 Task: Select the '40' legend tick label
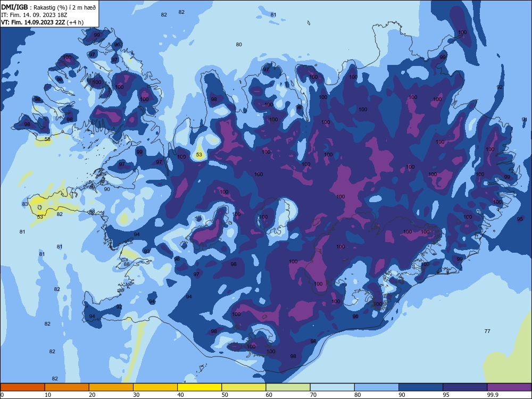180,395
